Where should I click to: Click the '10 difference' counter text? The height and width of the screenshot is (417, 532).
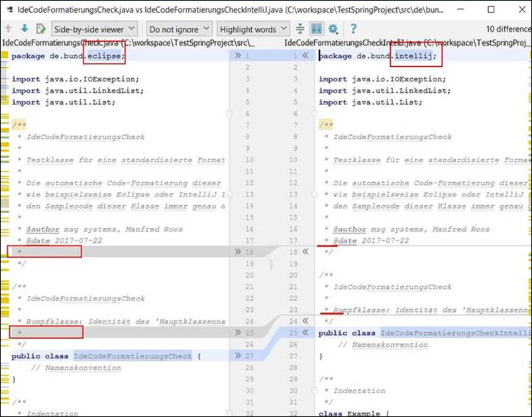(x=508, y=29)
